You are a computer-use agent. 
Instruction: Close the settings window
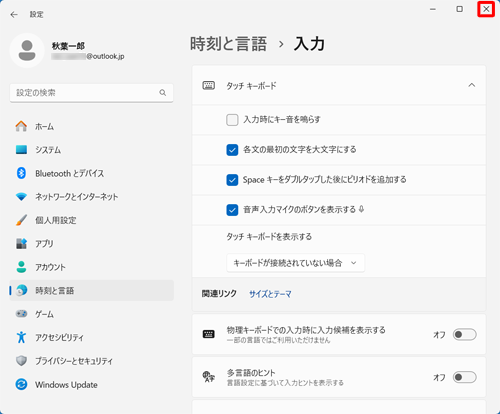click(486, 9)
